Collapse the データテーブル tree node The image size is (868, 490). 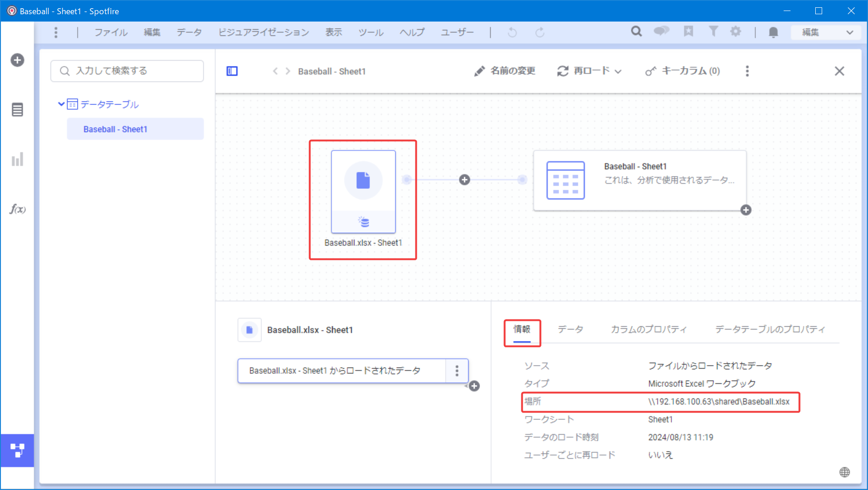coord(61,104)
